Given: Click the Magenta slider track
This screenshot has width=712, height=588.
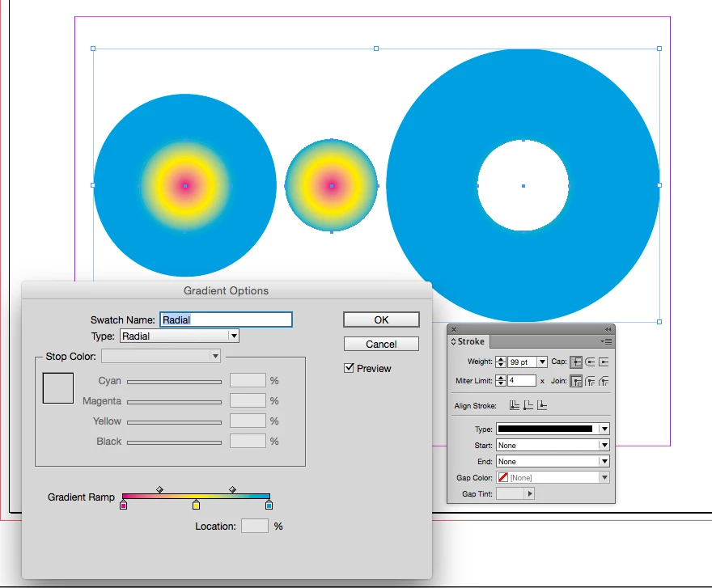Looking at the screenshot, I should [x=175, y=402].
